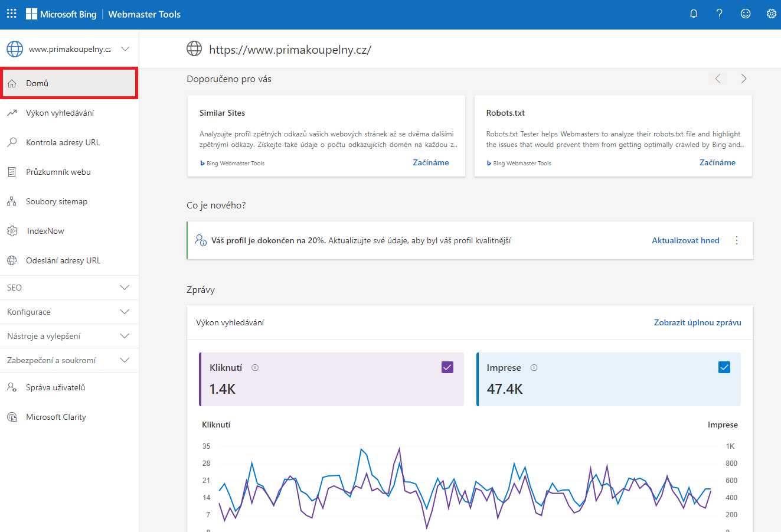Click the Odeslání adresy URL globe icon
Screen dimensions: 781x532
click(12, 260)
